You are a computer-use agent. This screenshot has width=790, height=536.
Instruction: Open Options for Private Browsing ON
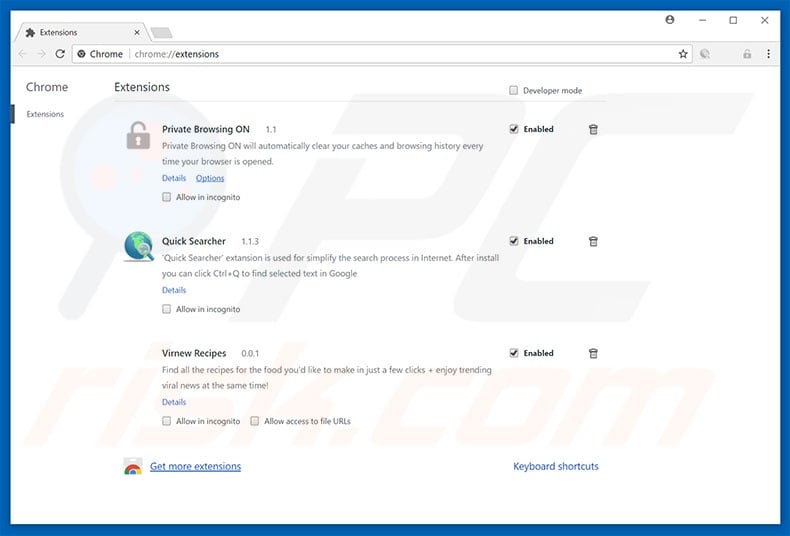tap(210, 178)
